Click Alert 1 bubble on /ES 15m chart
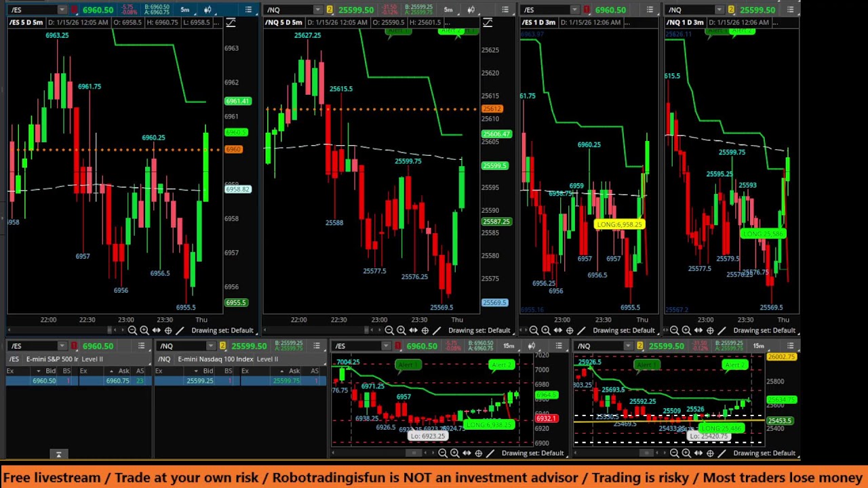The image size is (868, 488). 408,365
